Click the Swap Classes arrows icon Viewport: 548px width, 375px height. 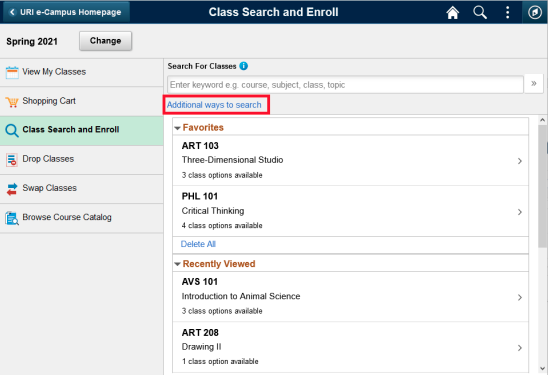(12, 189)
